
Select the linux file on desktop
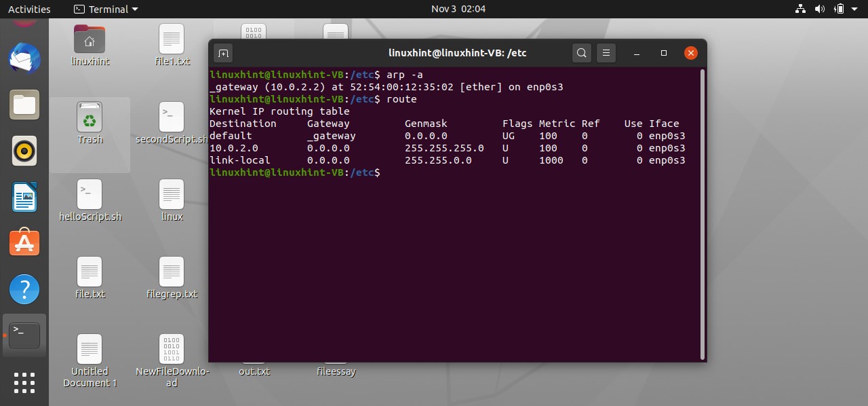(172, 201)
